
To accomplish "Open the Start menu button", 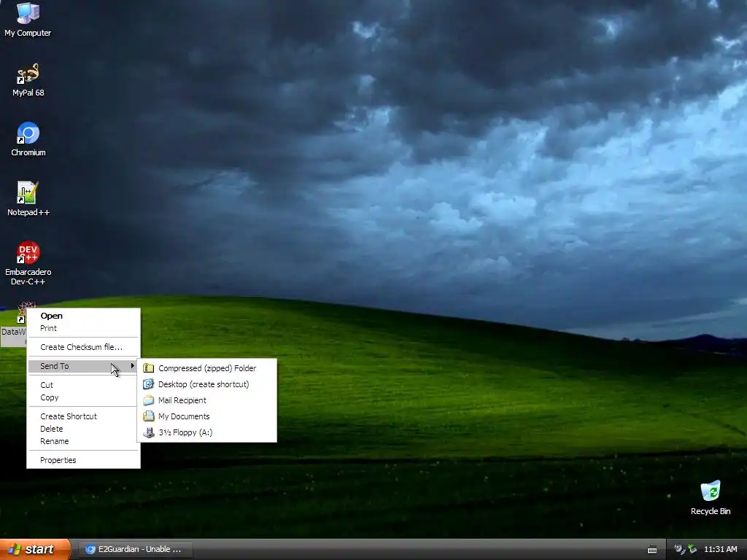I will (35, 550).
